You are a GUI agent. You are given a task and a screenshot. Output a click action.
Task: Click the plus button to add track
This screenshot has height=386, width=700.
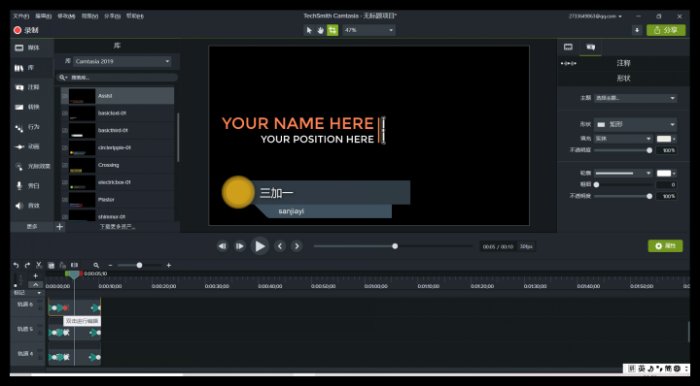(36, 276)
